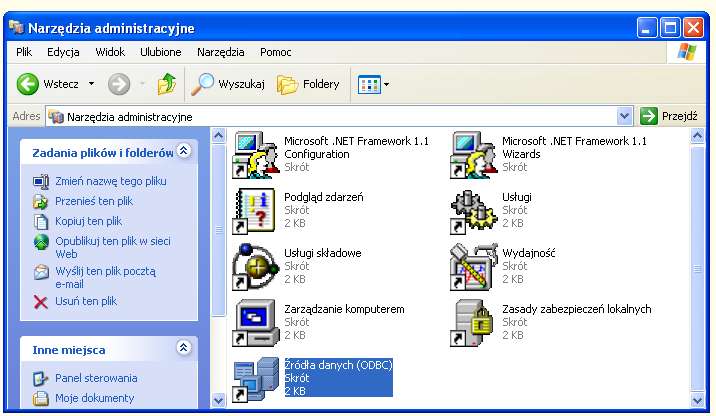Collapse the Zadania plików i folderów panel
The image size is (716, 416).
point(184,151)
